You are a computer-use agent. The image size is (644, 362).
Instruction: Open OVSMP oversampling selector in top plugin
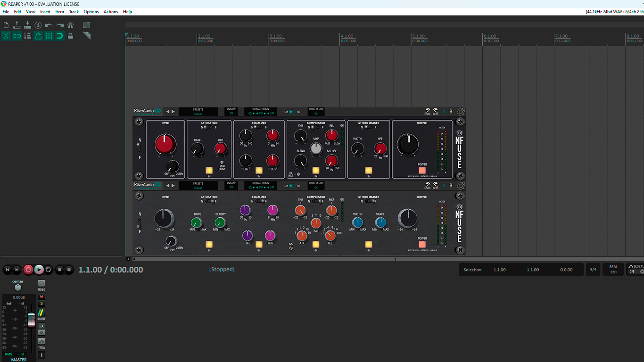pyautogui.click(x=231, y=112)
